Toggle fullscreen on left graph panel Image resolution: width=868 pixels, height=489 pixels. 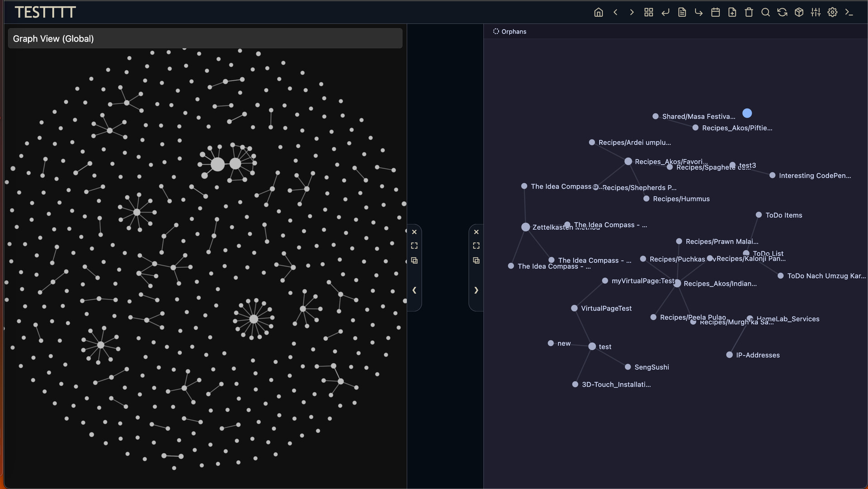414,246
